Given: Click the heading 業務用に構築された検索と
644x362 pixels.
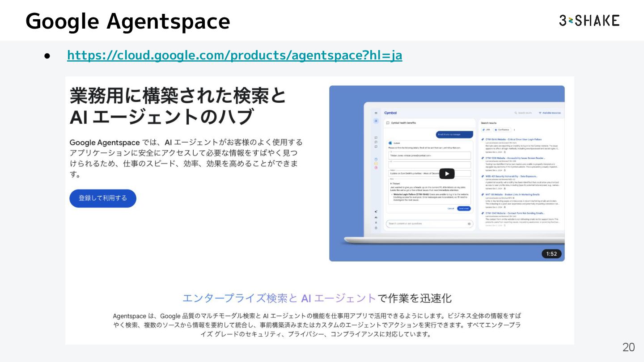Looking at the screenshot, I should [178, 96].
